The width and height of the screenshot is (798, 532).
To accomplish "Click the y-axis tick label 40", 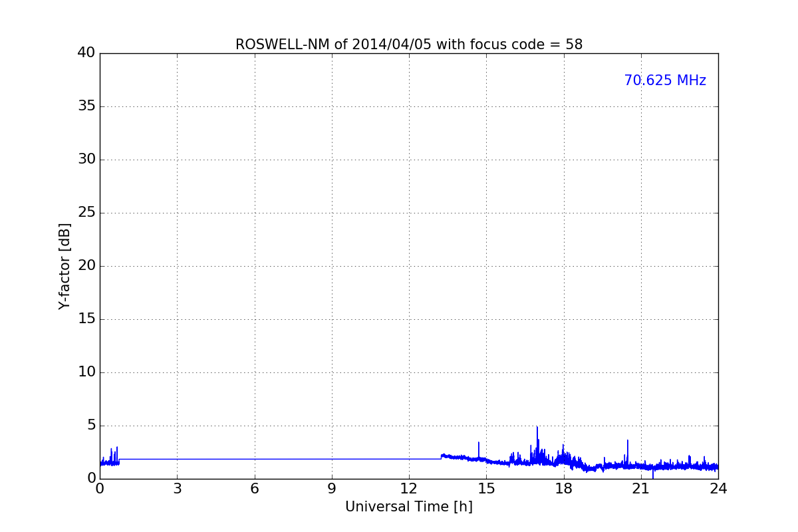I will point(86,53).
